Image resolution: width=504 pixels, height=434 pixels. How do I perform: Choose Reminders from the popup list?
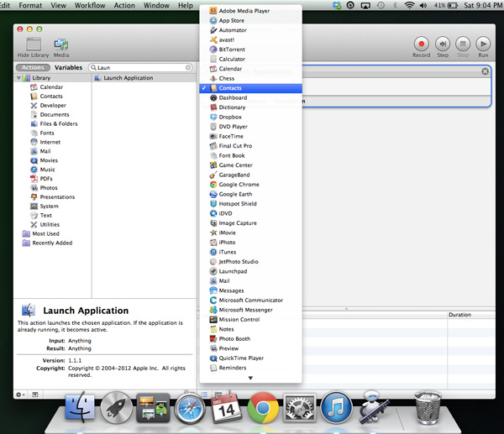[250, 368]
